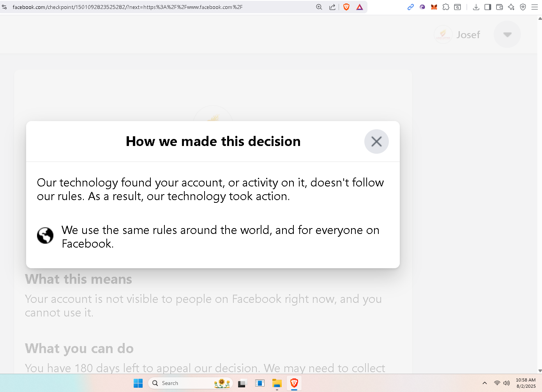Image resolution: width=542 pixels, height=392 pixels.
Task: Open the Extensions puzzle piece menu
Action: pyautogui.click(x=446, y=7)
